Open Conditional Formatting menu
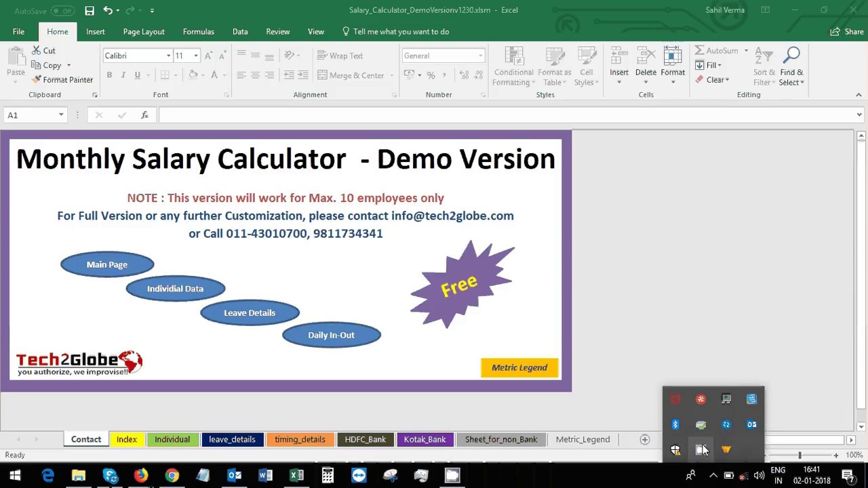868x488 pixels. coord(513,66)
